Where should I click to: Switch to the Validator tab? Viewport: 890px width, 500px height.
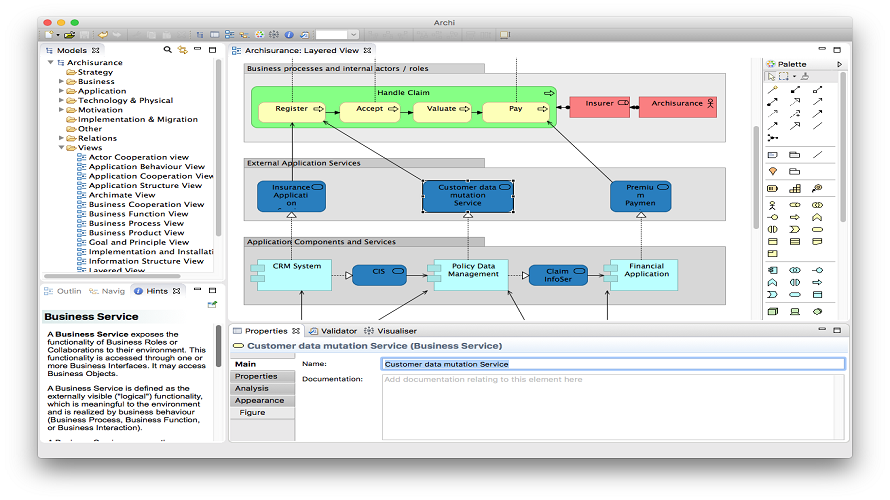point(333,331)
